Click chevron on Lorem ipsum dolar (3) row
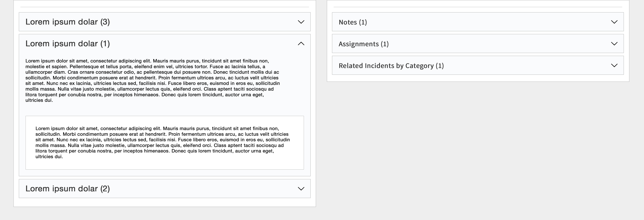The height and width of the screenshot is (220, 644). [301, 22]
